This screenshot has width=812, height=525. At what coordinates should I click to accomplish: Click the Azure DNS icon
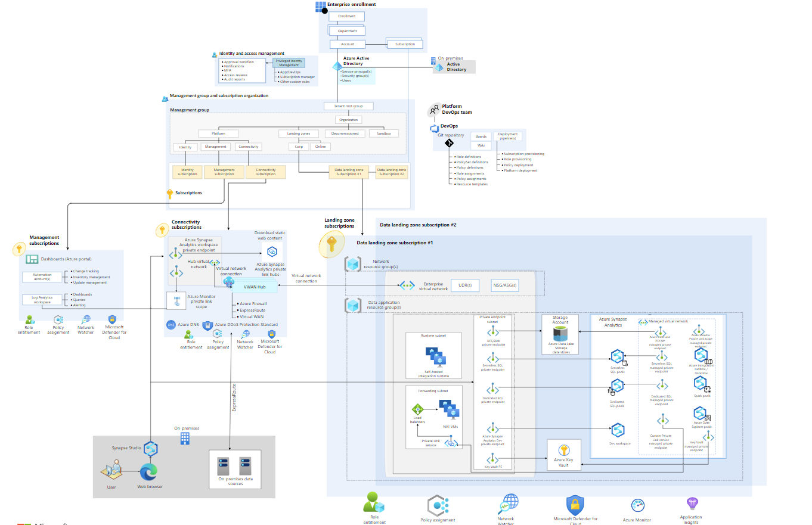171,325
